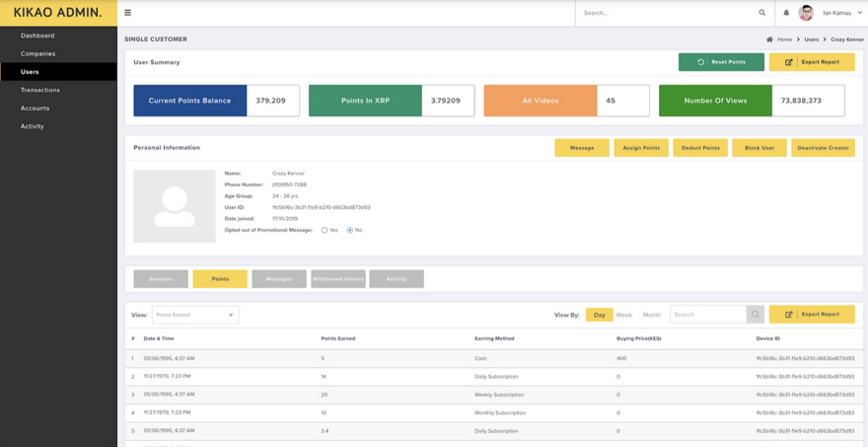The image size is (868, 447).
Task: Open the notifications bell
Action: (786, 13)
